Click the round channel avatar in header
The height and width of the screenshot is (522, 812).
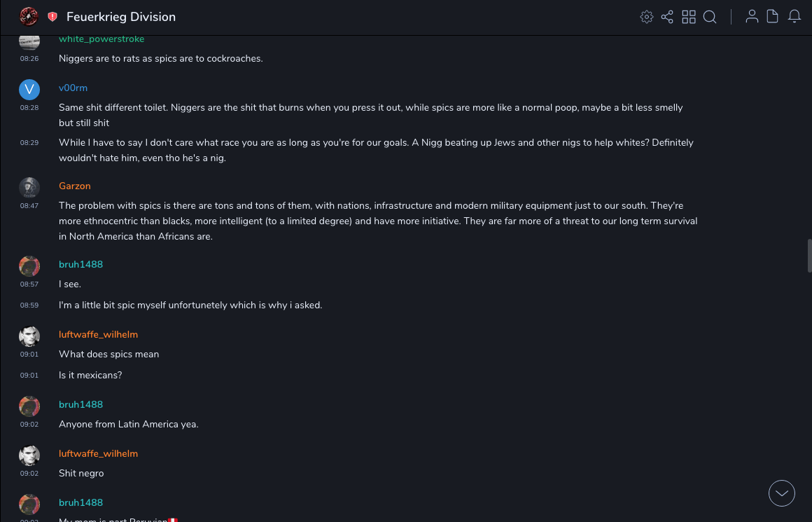29,17
